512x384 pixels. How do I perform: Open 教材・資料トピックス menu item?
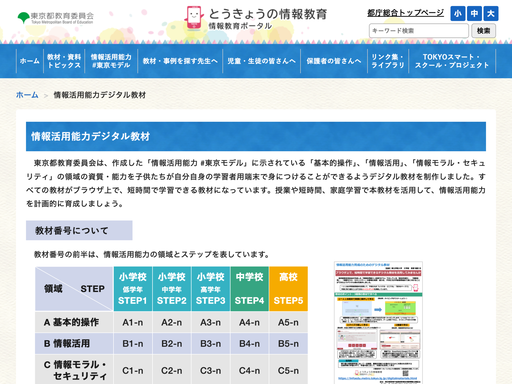(x=64, y=61)
